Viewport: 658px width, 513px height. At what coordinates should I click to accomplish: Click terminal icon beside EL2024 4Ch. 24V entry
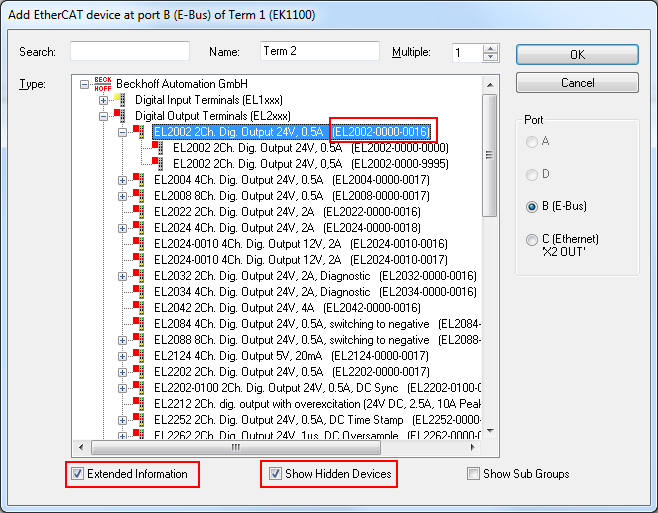[139, 228]
